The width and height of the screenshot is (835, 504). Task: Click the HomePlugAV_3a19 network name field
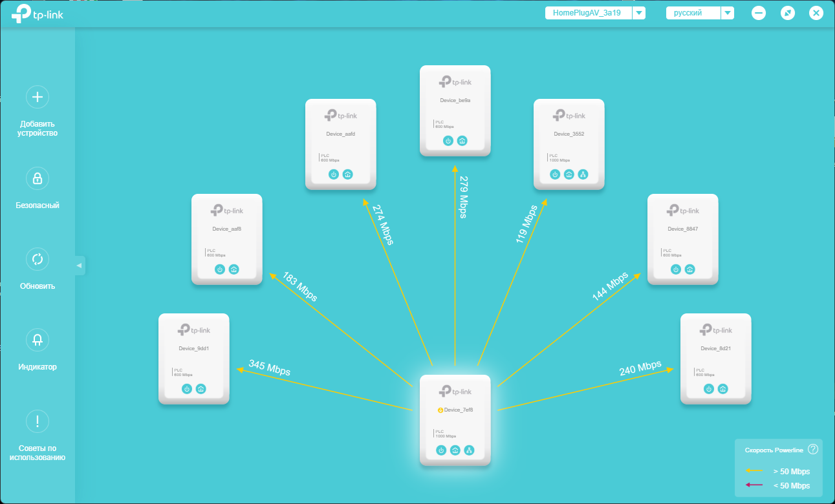(588, 13)
